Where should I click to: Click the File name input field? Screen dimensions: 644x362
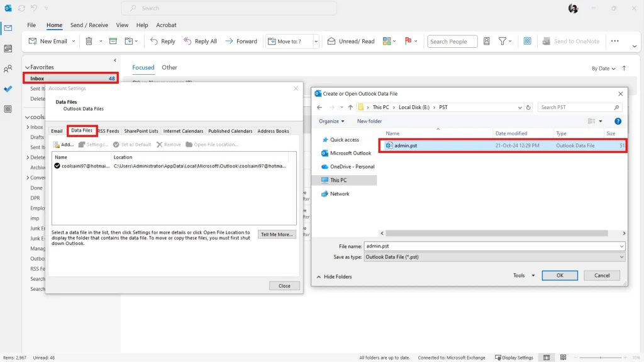click(x=494, y=246)
